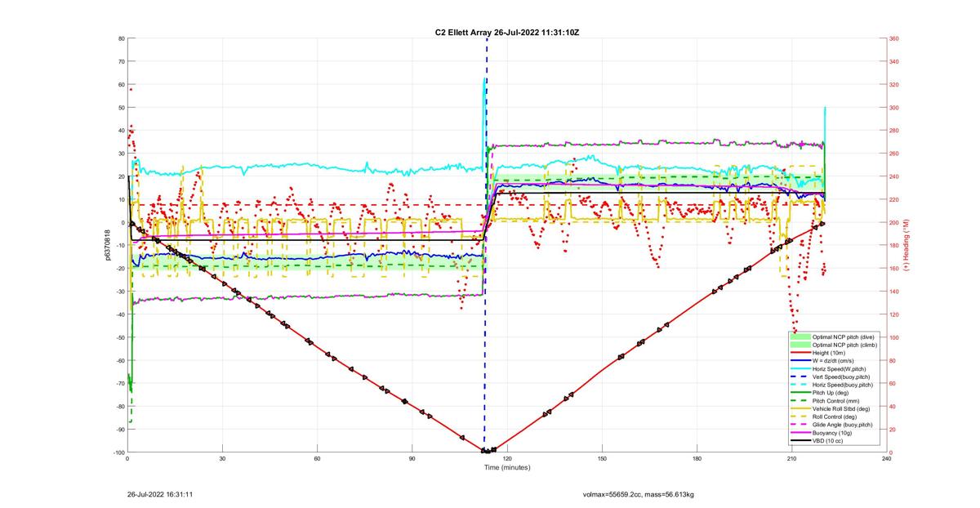980x508 pixels.
Task: Click the right axis tick label '360'
Action: (x=893, y=38)
